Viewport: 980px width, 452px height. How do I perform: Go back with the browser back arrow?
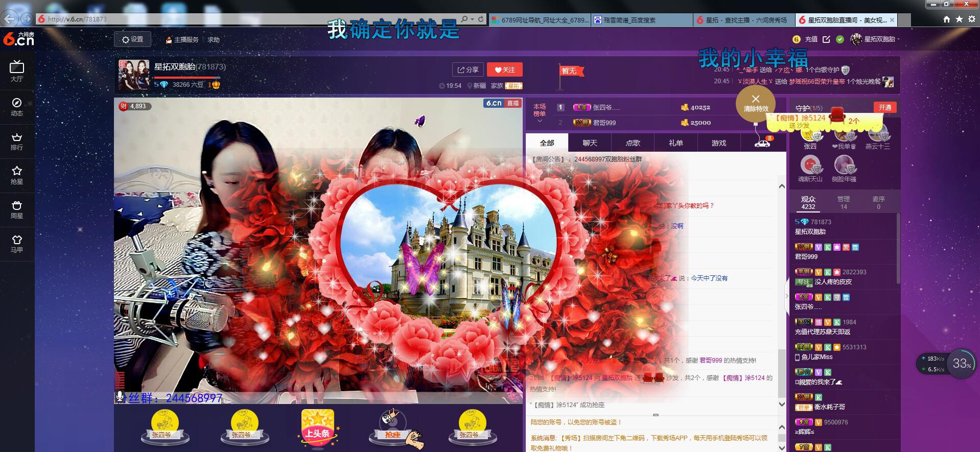(9, 19)
